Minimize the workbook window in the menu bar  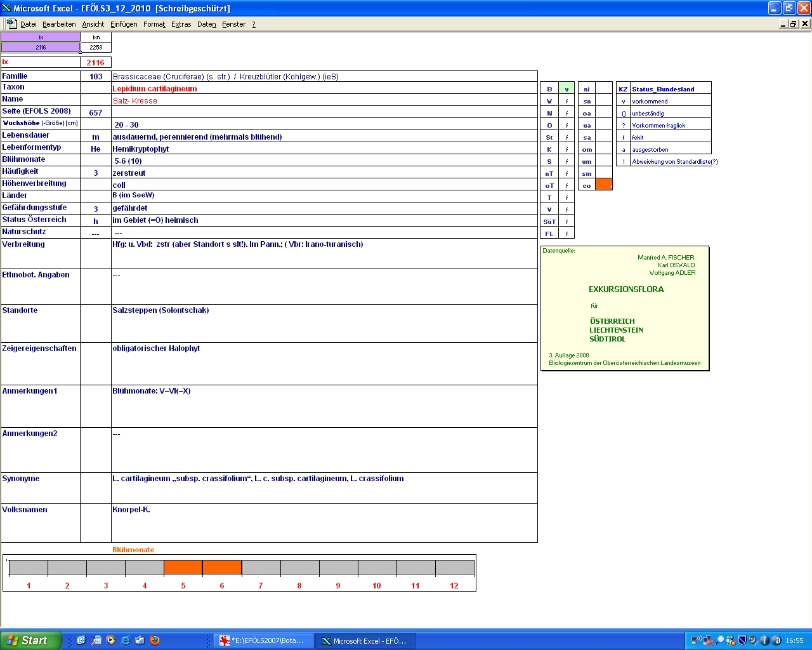[783, 23]
